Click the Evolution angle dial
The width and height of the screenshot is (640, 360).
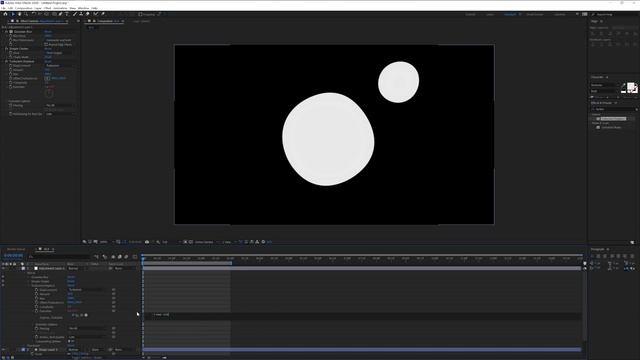[x=49, y=93]
